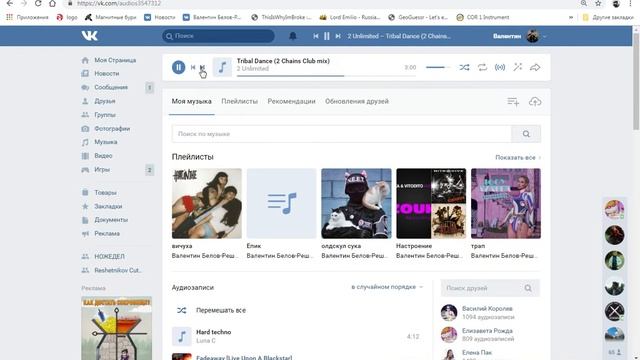Open the Епик playlist cover

[281, 203]
